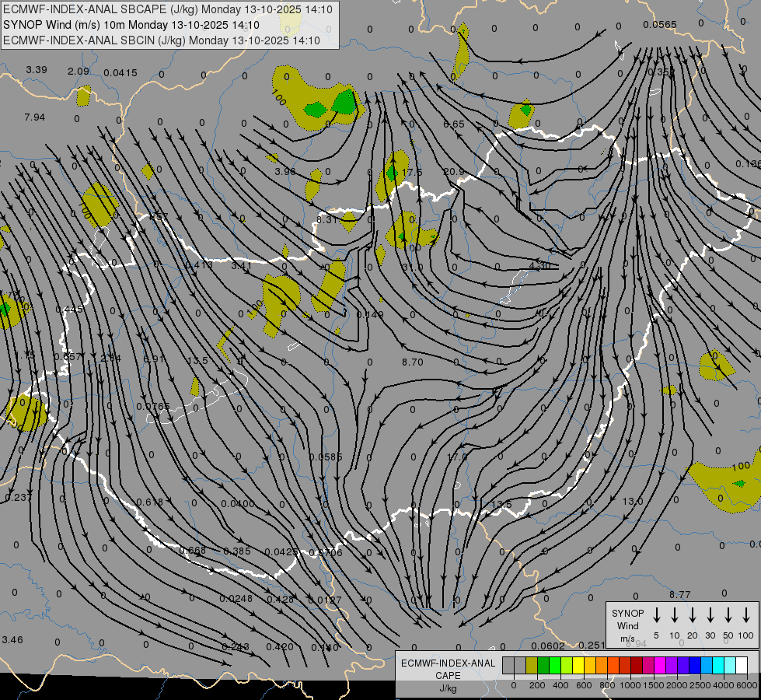Click the wind arrow above the 50 m/s label
Image resolution: width=761 pixels, height=700 pixels.
[728, 614]
